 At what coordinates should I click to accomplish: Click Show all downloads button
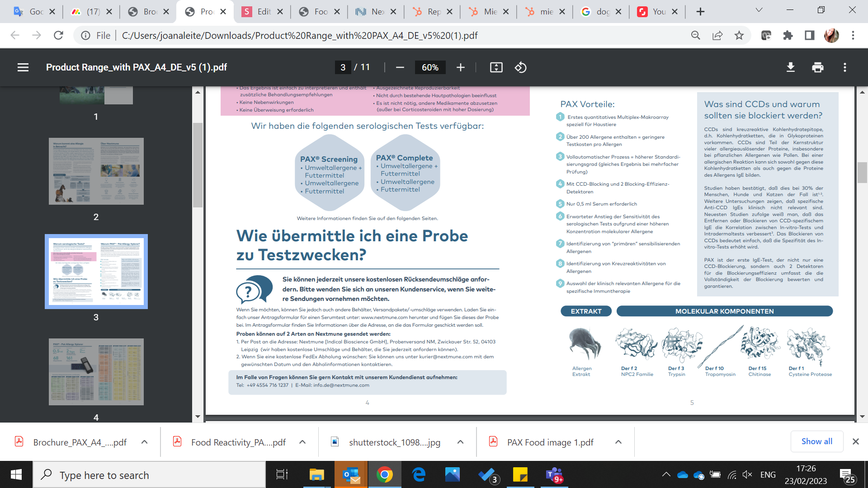click(816, 441)
